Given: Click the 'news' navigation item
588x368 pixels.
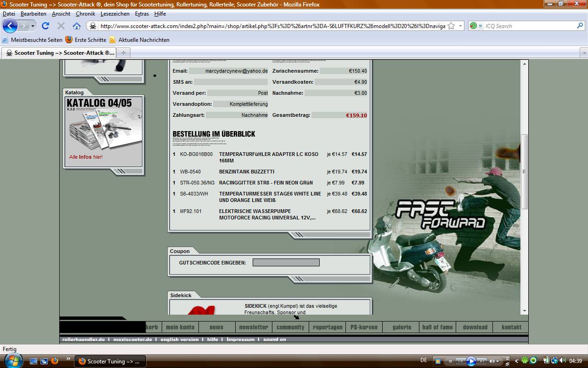Looking at the screenshot, I should click(216, 327).
